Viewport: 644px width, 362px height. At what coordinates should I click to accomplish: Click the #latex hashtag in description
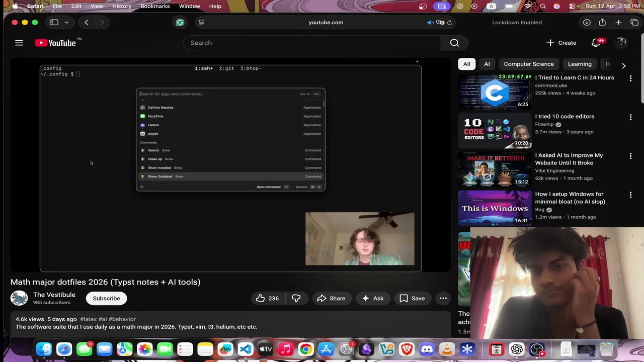click(89, 319)
